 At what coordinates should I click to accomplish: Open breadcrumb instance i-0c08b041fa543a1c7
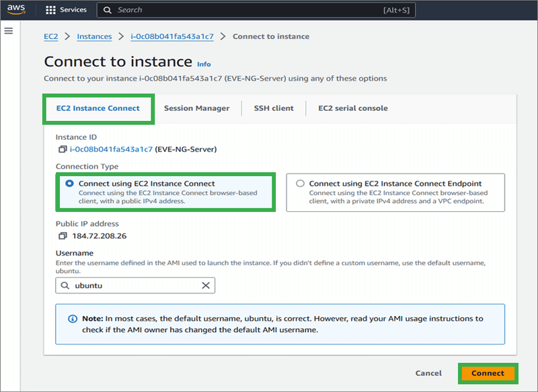pyautogui.click(x=172, y=36)
